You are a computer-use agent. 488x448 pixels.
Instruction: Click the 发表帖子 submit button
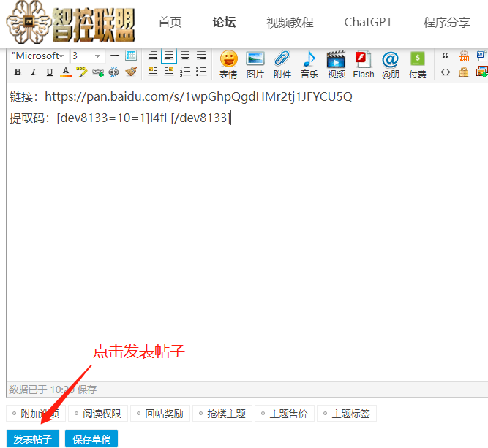[x=33, y=438]
